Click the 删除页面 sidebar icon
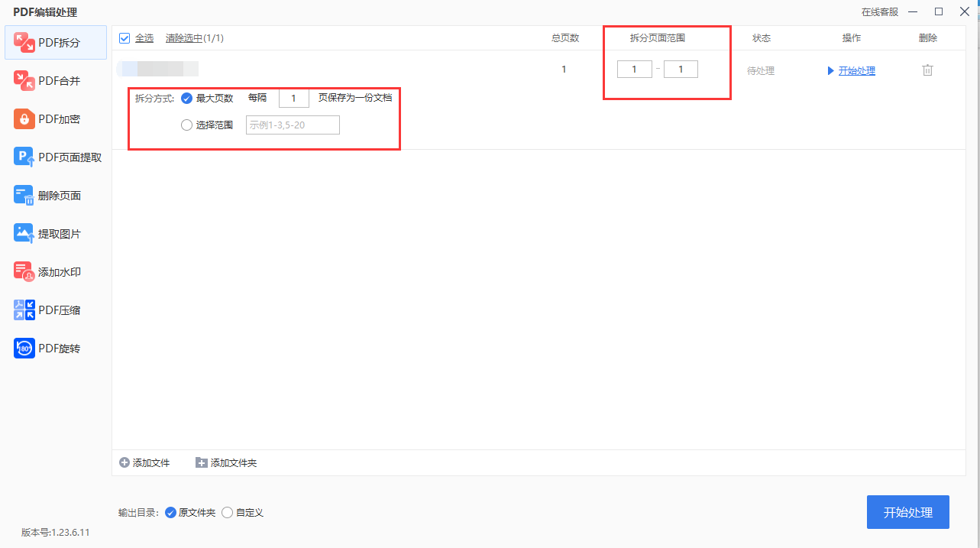980x548 pixels. (24, 195)
